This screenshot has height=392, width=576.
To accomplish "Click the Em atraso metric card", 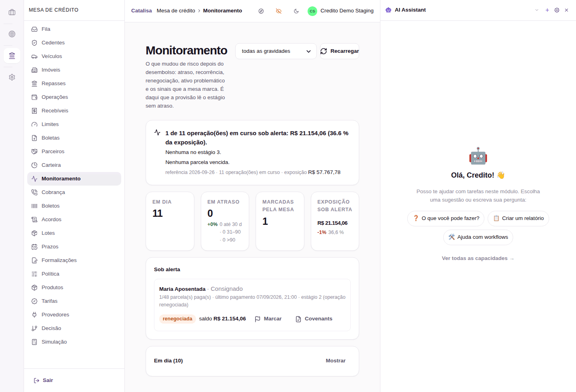I will tap(225, 221).
